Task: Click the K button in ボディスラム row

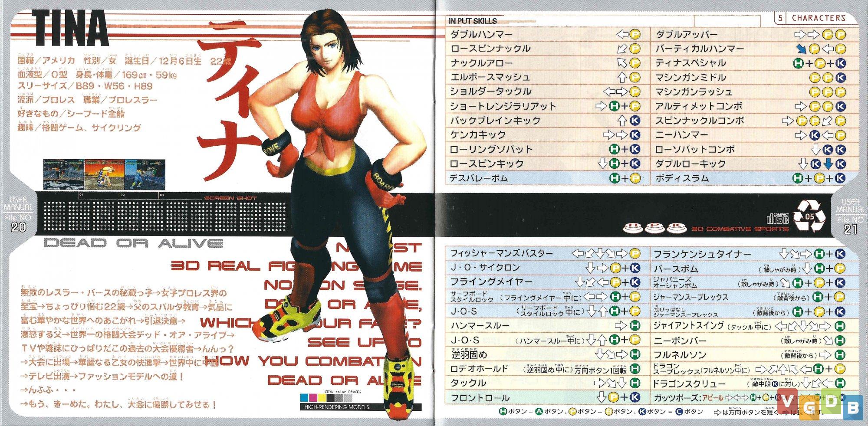Action: [x=840, y=178]
